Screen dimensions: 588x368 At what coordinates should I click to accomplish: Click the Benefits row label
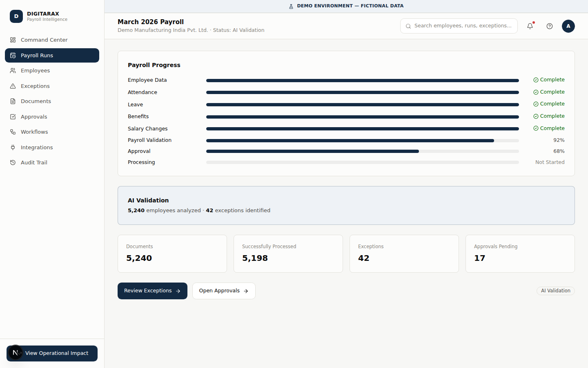[138, 117]
